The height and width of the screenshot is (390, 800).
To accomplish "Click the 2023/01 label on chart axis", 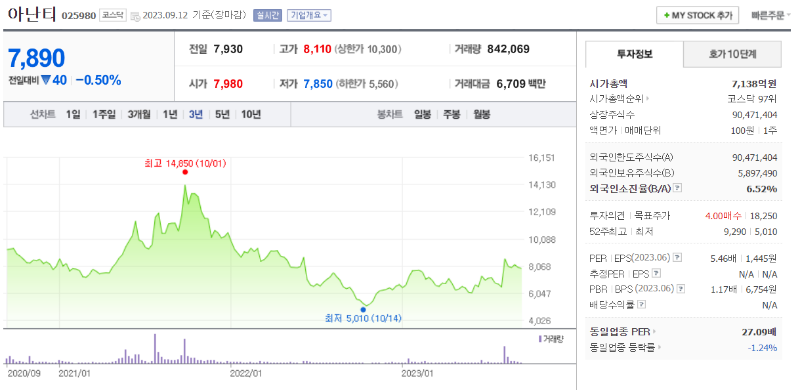I will coord(418,373).
